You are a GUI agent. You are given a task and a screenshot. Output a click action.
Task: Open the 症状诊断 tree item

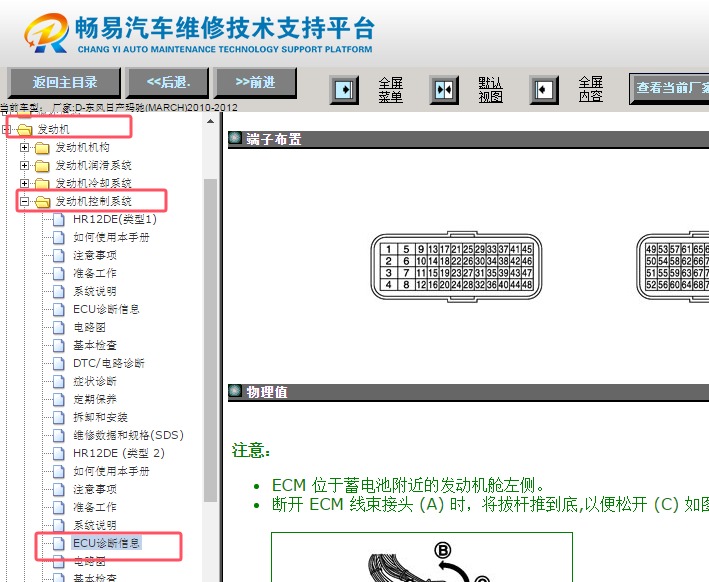95,381
